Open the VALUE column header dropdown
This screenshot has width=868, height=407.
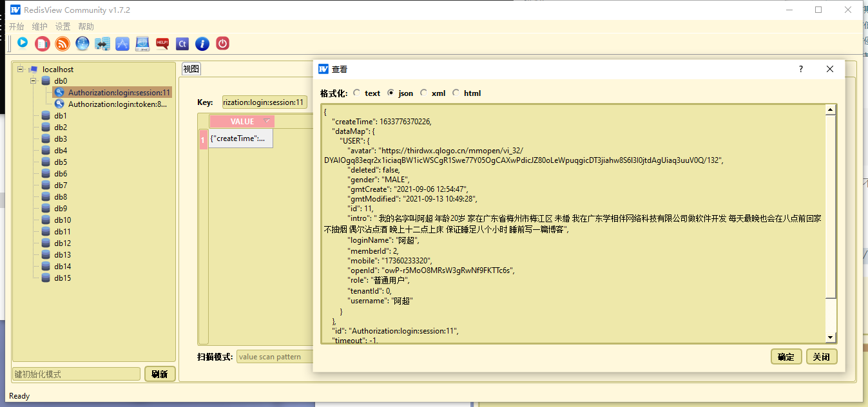[267, 121]
